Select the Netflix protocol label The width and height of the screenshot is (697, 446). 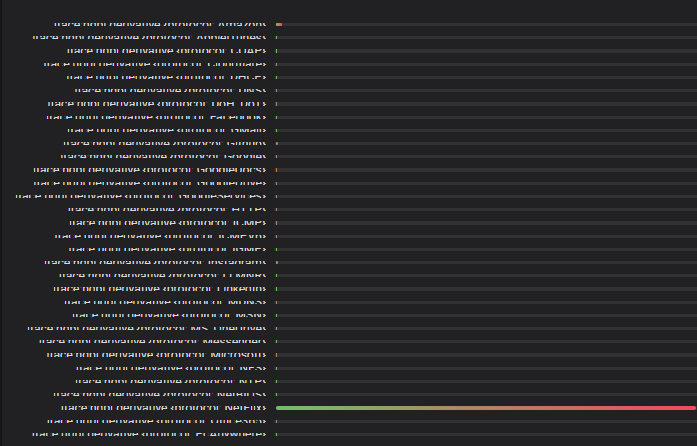click(164, 408)
